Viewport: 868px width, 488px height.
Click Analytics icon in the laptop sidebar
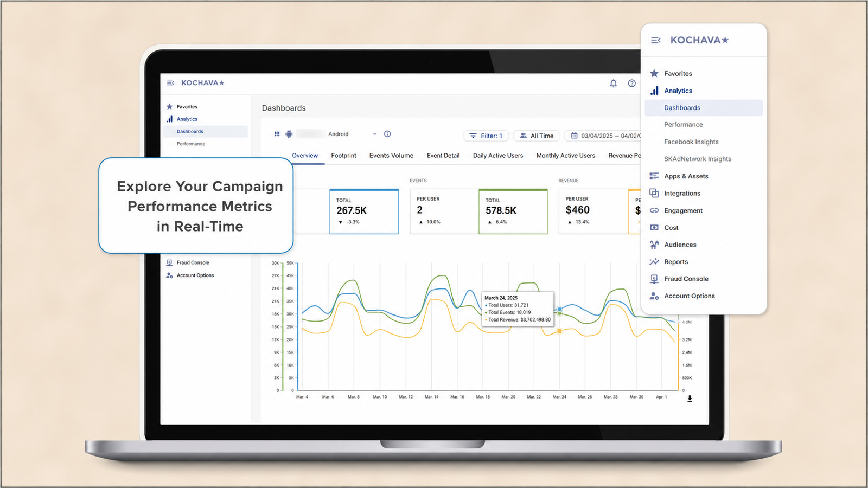[169, 119]
